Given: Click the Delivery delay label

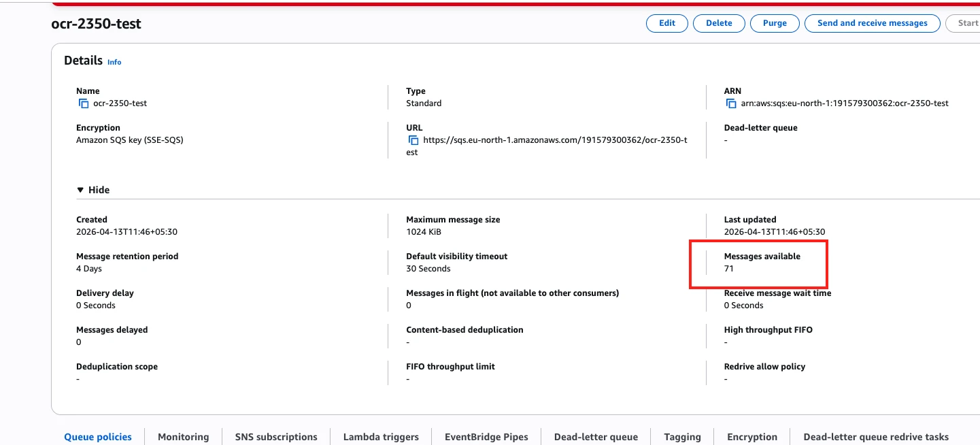Looking at the screenshot, I should tap(105, 293).
